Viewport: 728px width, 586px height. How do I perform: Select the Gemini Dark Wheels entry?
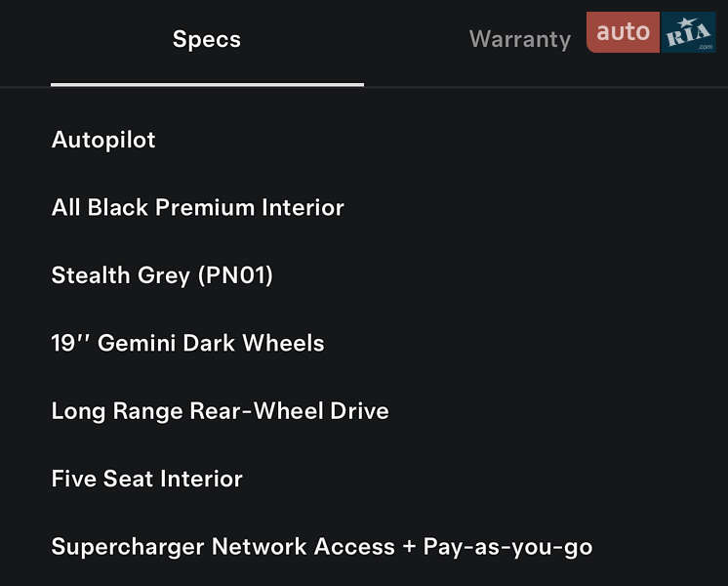(x=187, y=343)
